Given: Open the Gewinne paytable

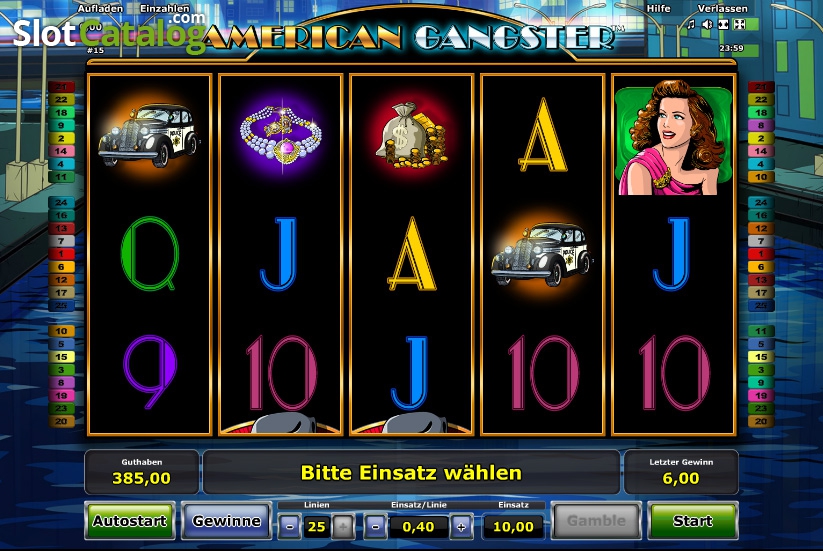Looking at the screenshot, I should [226, 521].
